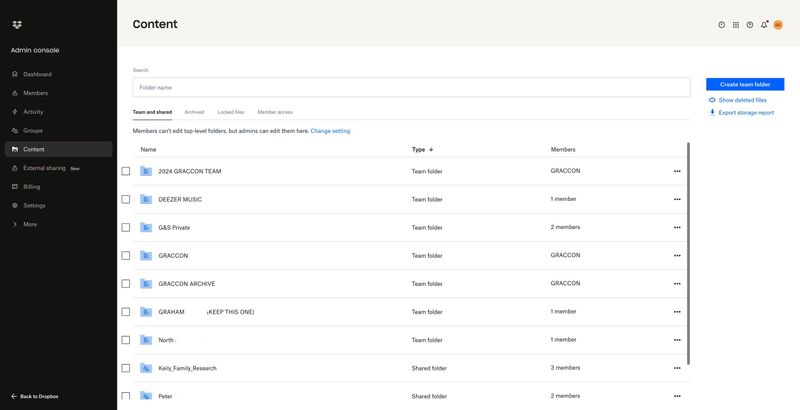The image size is (800, 410).
Task: Switch to the Archived tab
Action: click(194, 112)
